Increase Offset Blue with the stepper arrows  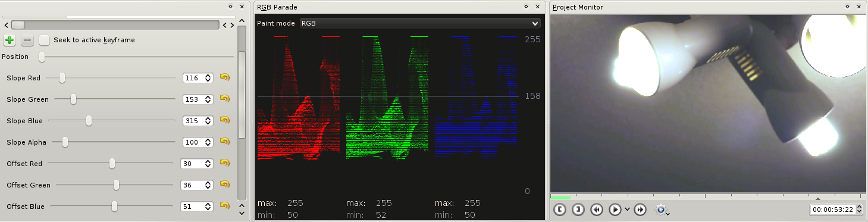point(208,204)
